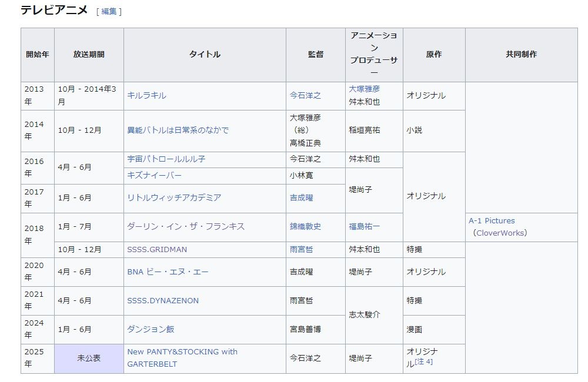
Task: Select the SSSS.GRIDMAN title link
Action: point(157,249)
